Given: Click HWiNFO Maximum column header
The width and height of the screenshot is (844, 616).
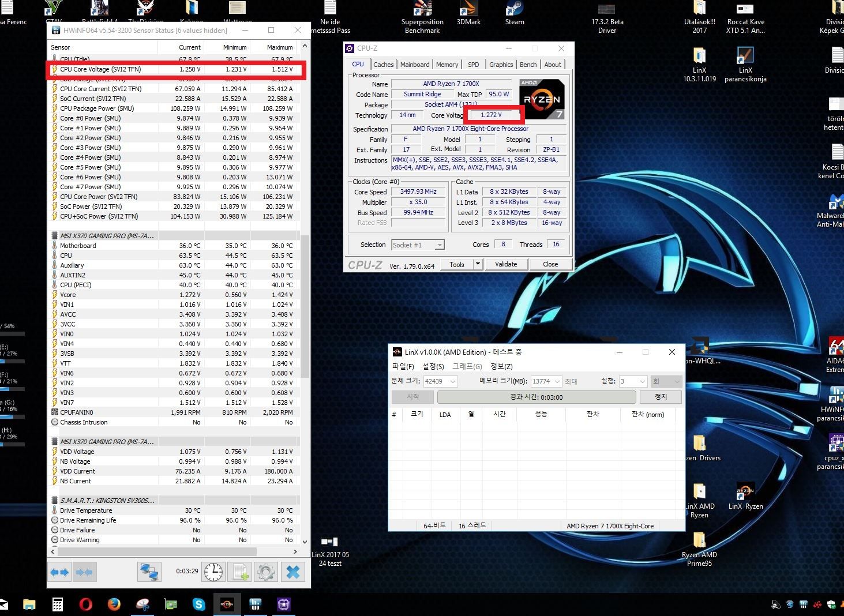Looking at the screenshot, I should pyautogui.click(x=274, y=47).
